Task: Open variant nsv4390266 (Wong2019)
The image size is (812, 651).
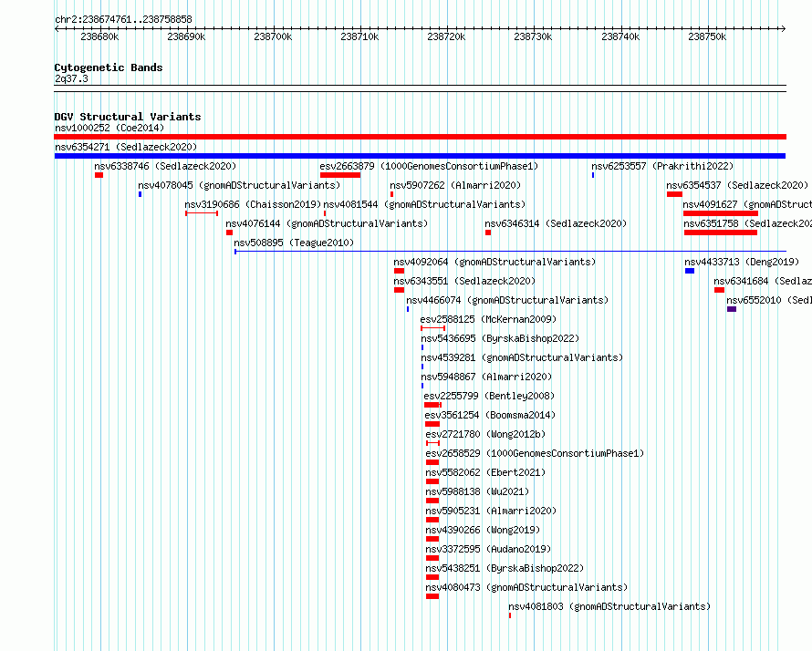Action: point(483,530)
